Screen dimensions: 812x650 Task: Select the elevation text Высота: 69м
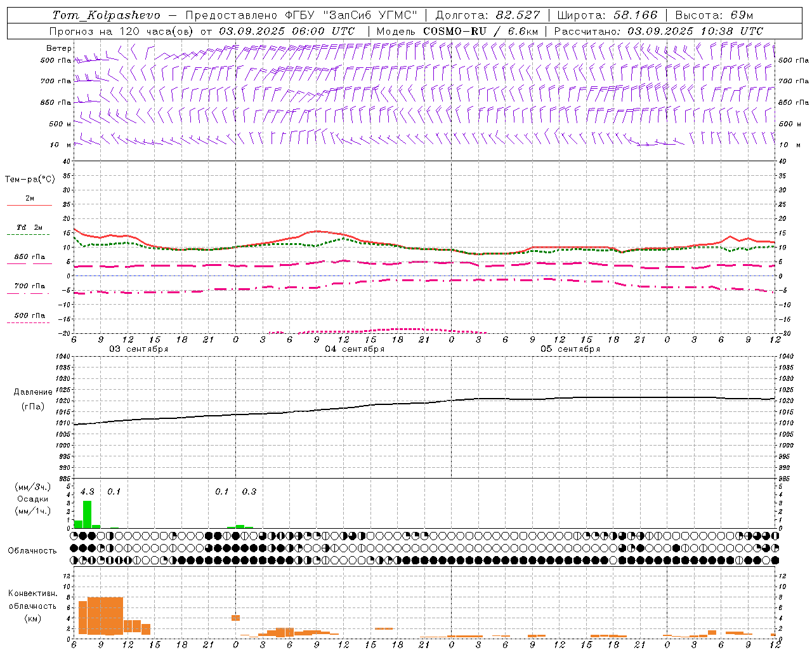(x=714, y=15)
